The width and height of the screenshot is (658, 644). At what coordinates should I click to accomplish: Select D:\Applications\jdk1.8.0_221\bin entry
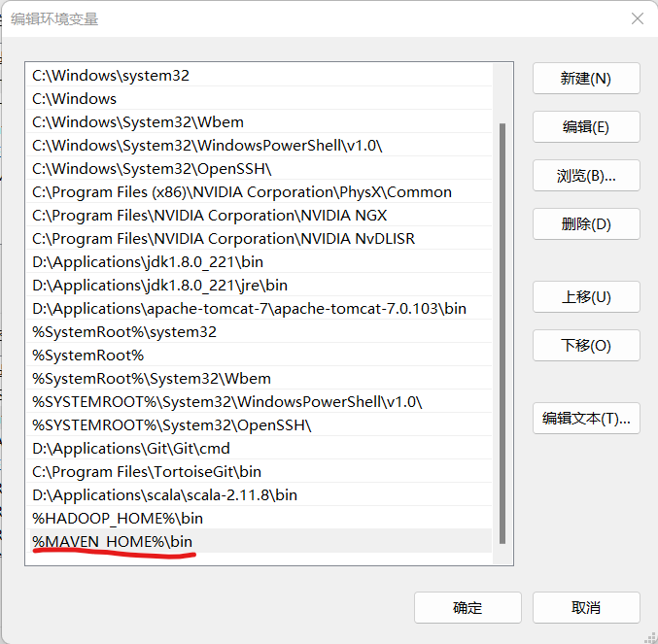[x=260, y=262]
